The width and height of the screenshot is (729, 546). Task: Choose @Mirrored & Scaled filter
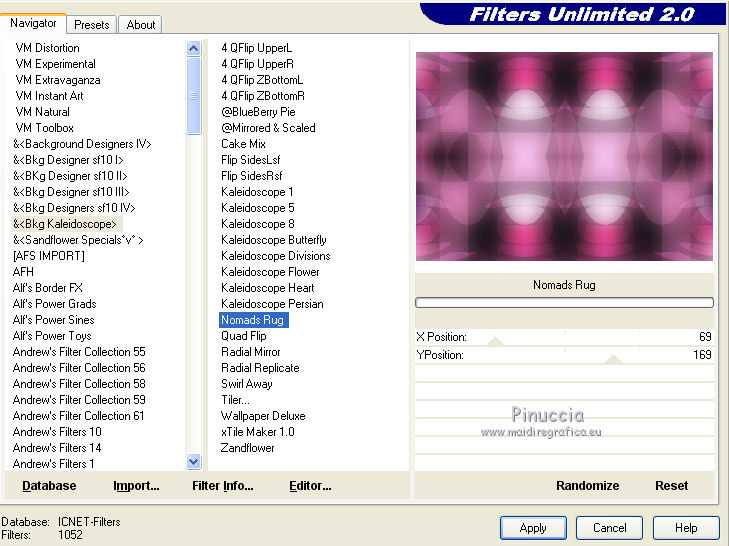(x=268, y=128)
